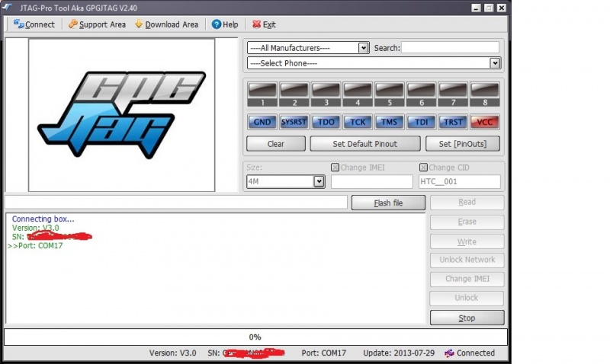Viewport: 610px width, 364px height.
Task: Minimize the JTAG-Pro Tool window
Action: [x=476, y=8]
